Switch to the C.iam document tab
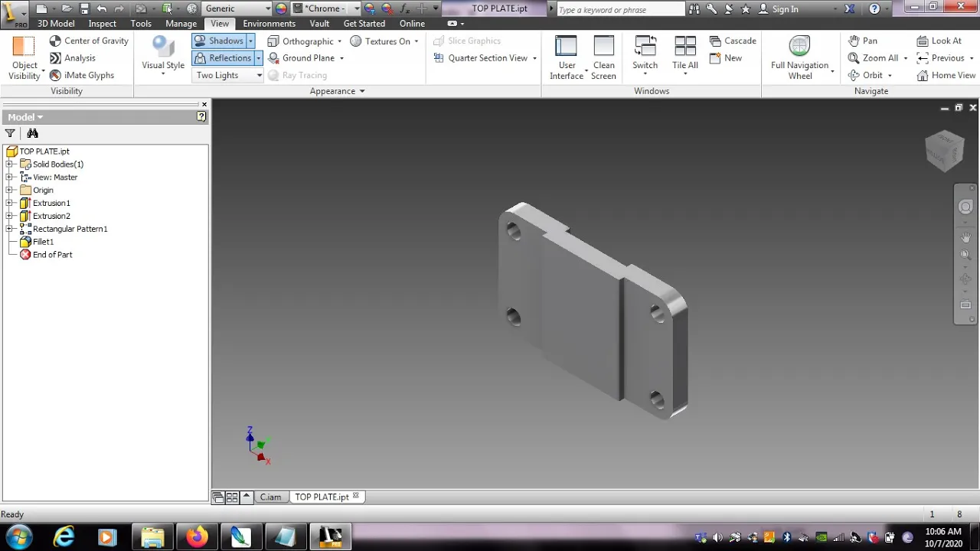This screenshot has width=980, height=551. (270, 497)
